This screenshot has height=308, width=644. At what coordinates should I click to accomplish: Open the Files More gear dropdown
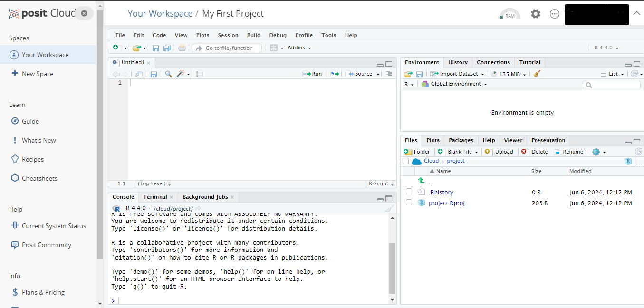click(599, 152)
